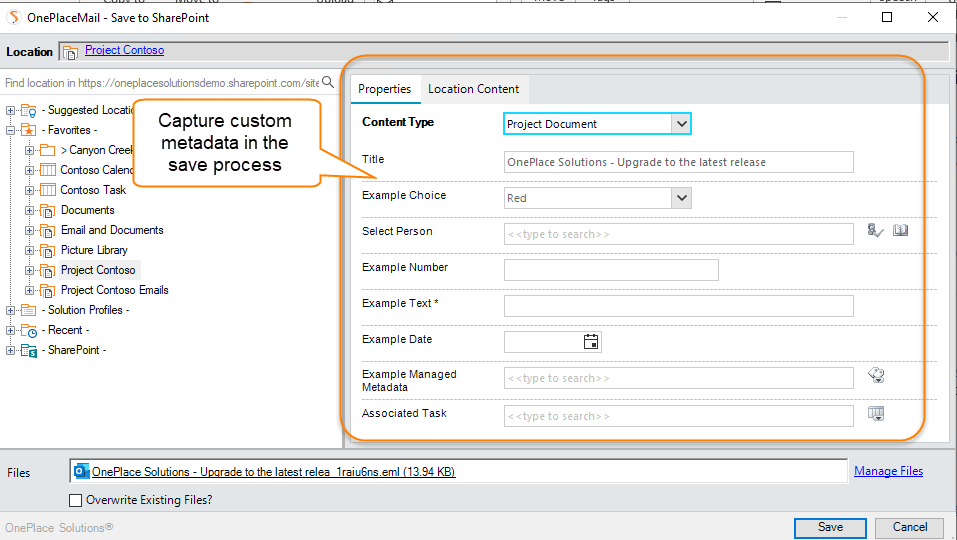957x540 pixels.
Task: Expand the Documents library node
Action: (x=29, y=211)
